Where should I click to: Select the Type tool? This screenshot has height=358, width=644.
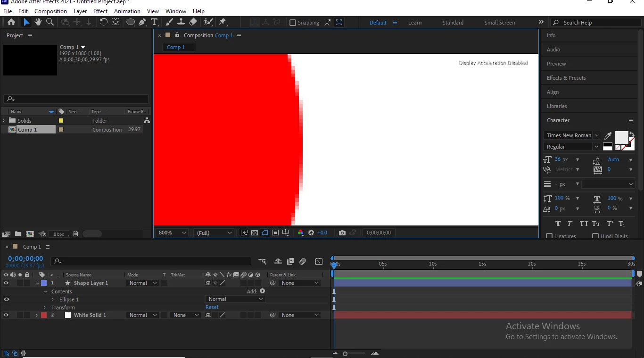pos(154,22)
